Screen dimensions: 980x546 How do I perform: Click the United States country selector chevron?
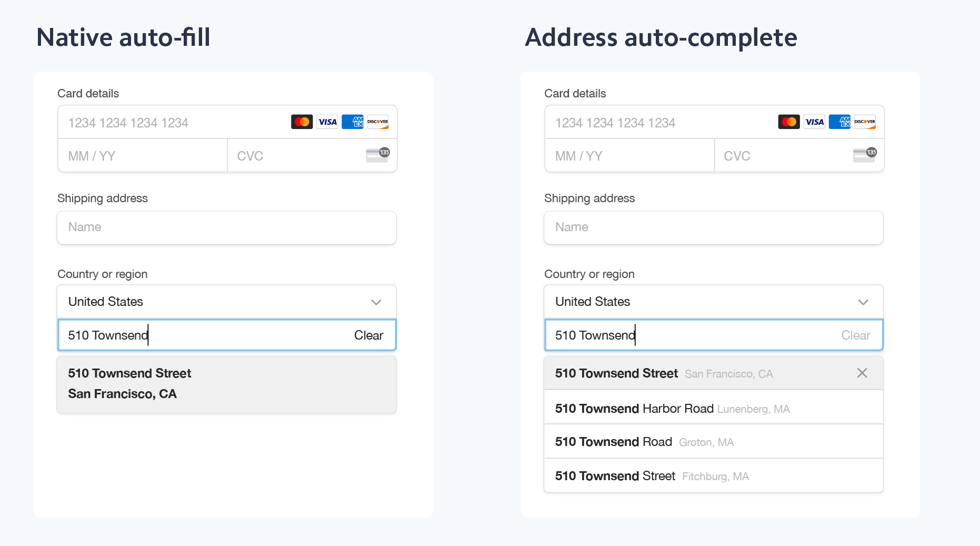click(376, 302)
